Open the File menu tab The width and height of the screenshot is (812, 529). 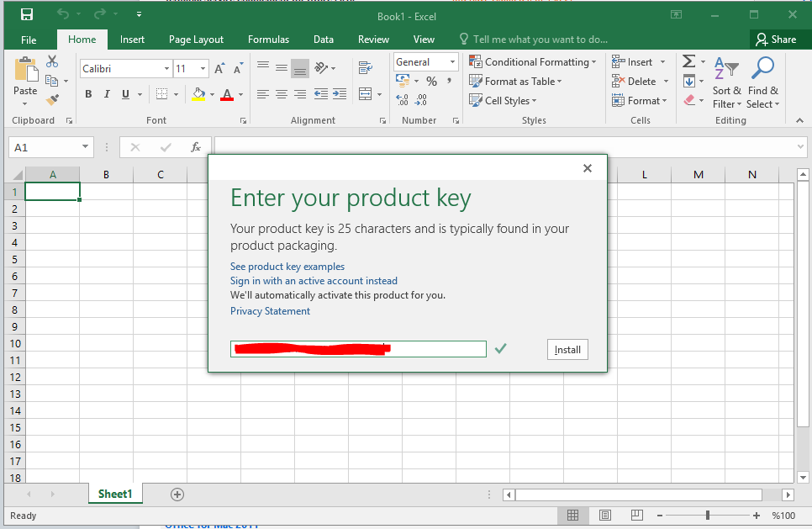[29, 40]
